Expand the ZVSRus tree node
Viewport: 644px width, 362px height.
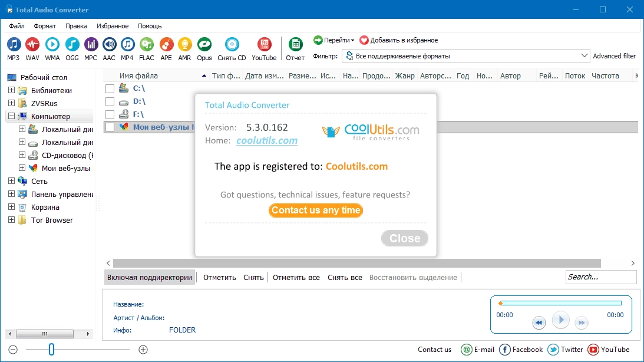(12, 103)
